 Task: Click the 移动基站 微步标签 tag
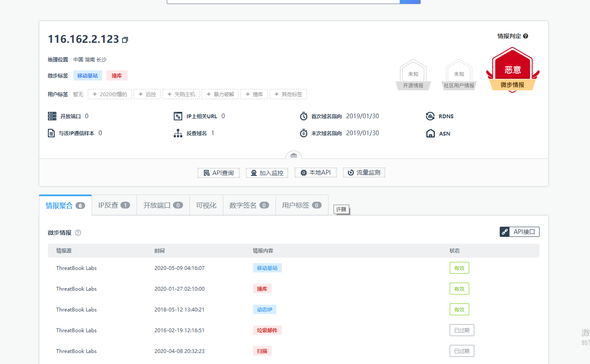[88, 75]
